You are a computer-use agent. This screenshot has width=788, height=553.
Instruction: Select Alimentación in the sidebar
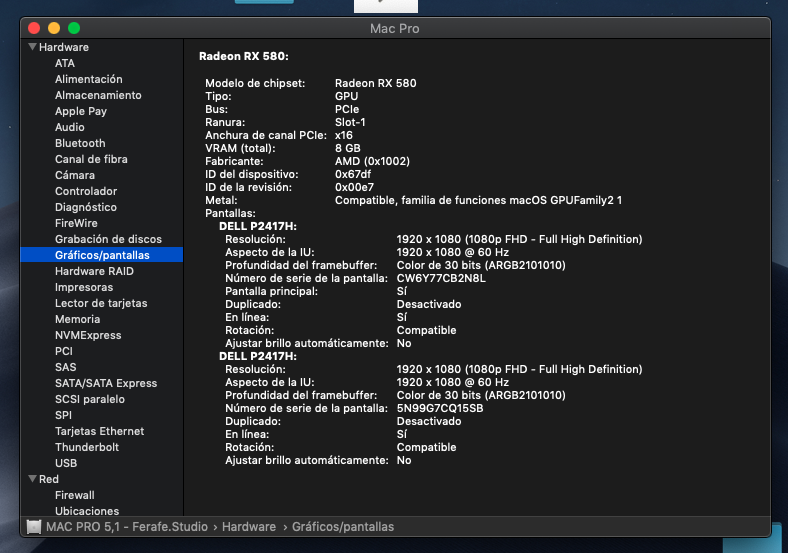point(88,79)
